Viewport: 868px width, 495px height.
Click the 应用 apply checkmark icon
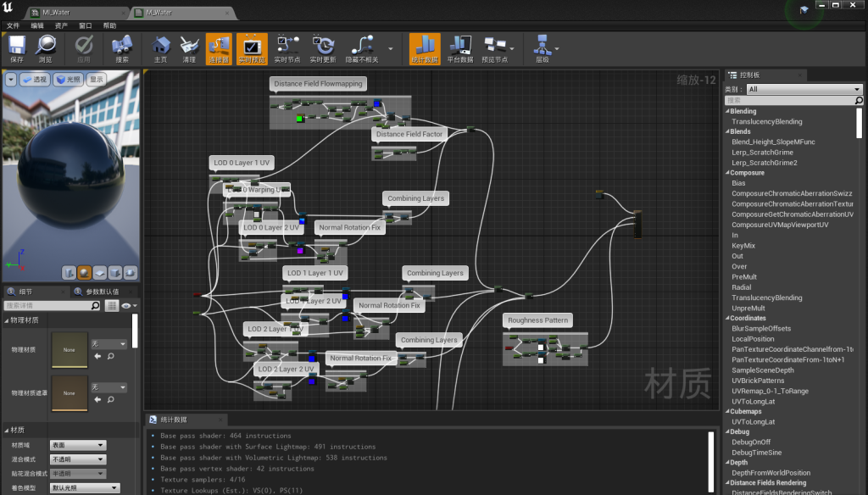click(x=84, y=48)
